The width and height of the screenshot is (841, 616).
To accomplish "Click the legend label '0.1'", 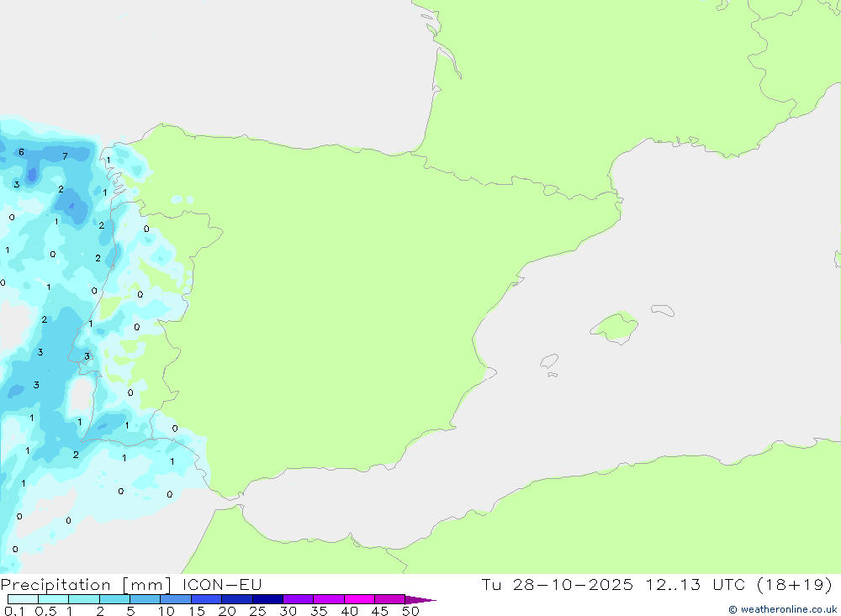I will [14, 611].
